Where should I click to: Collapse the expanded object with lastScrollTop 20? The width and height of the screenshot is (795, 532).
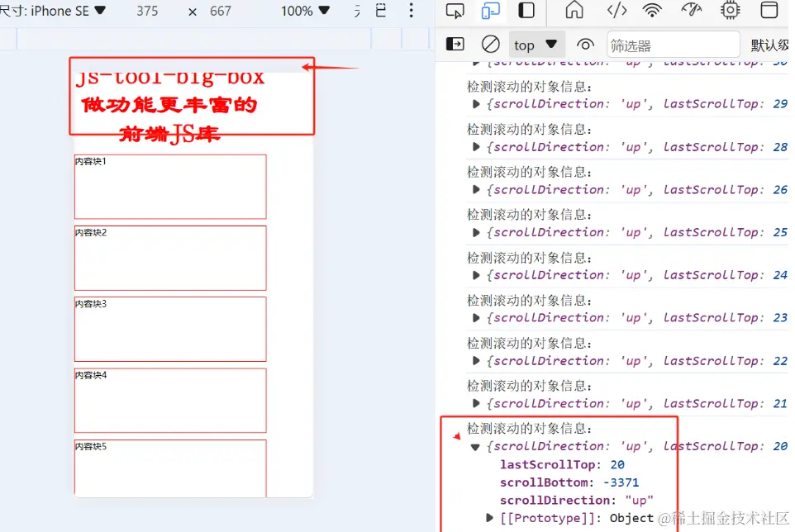tap(475, 447)
